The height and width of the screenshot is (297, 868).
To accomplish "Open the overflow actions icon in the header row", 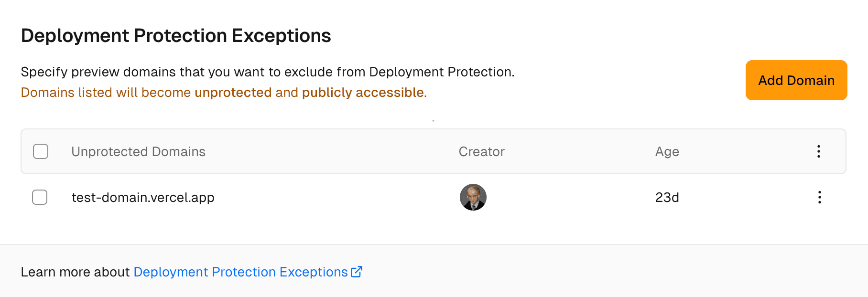I will (x=818, y=151).
